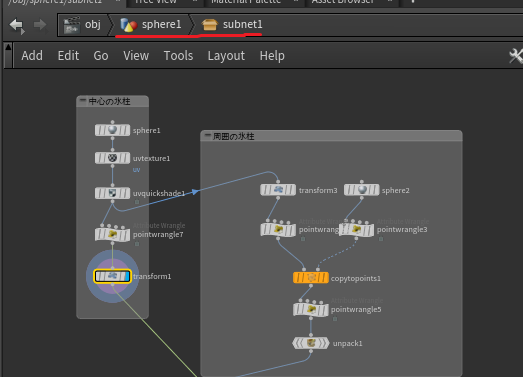Collapse the 中心の氷柱 network box

(x=83, y=100)
